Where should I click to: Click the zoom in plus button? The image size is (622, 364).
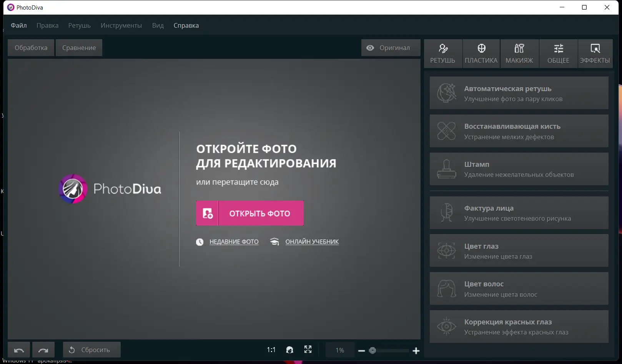coord(416,351)
